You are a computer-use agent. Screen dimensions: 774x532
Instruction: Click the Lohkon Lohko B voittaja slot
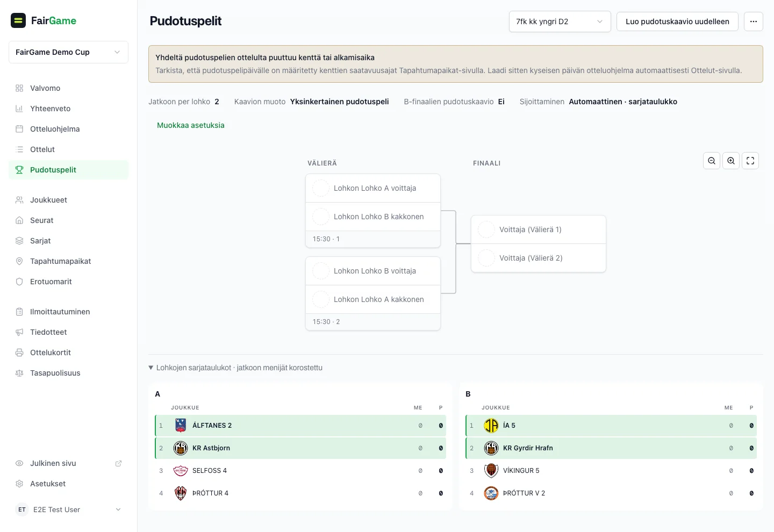[373, 271]
